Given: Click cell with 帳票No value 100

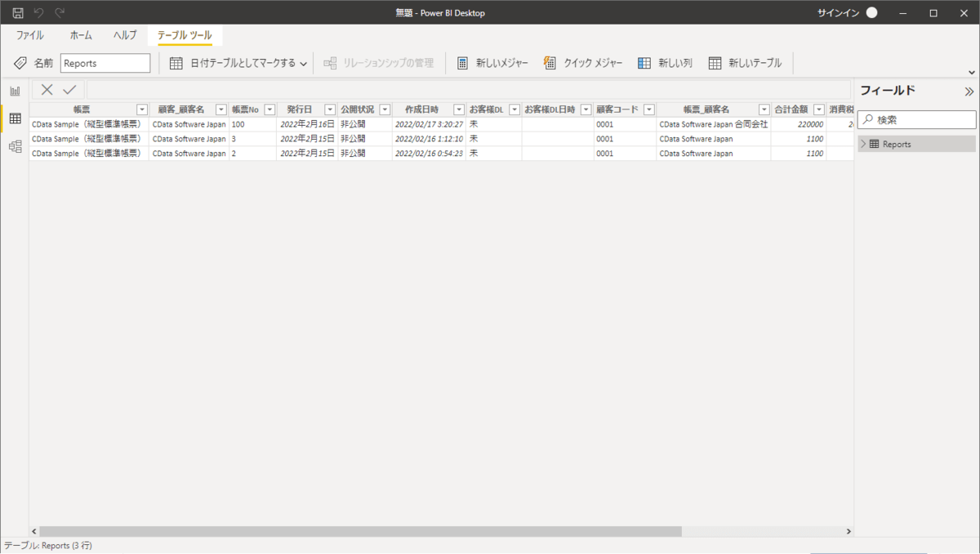Looking at the screenshot, I should tap(252, 125).
